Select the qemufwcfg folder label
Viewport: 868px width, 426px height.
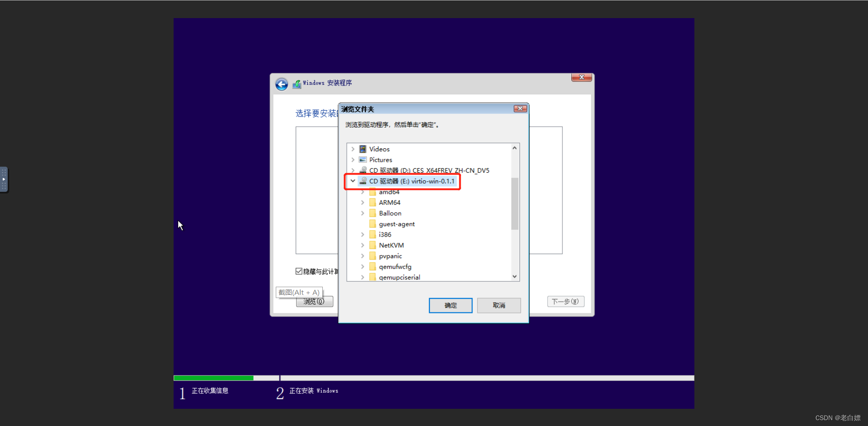point(395,266)
